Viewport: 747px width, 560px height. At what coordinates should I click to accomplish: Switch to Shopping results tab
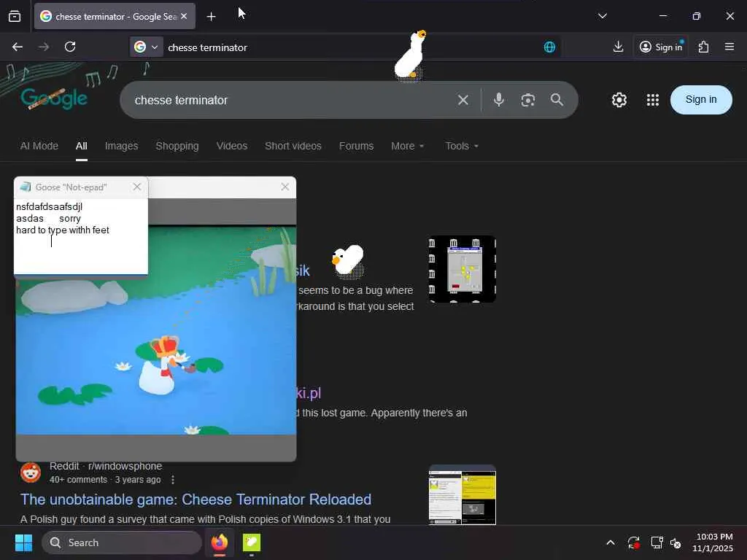pos(177,146)
